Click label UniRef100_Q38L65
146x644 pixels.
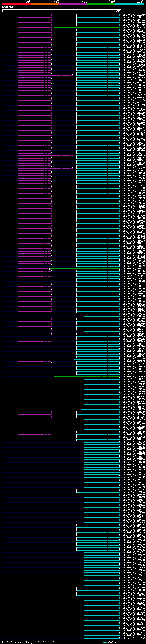coord(134,595)
